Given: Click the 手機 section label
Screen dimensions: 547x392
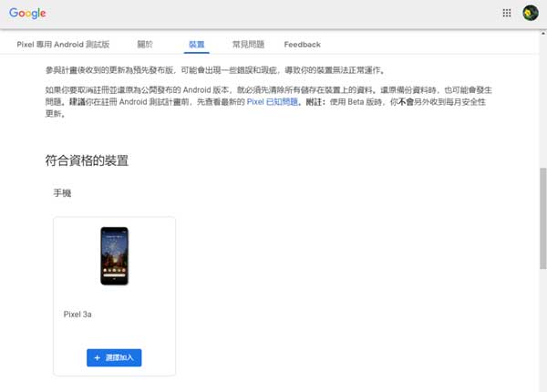Looking at the screenshot, I should point(62,193).
